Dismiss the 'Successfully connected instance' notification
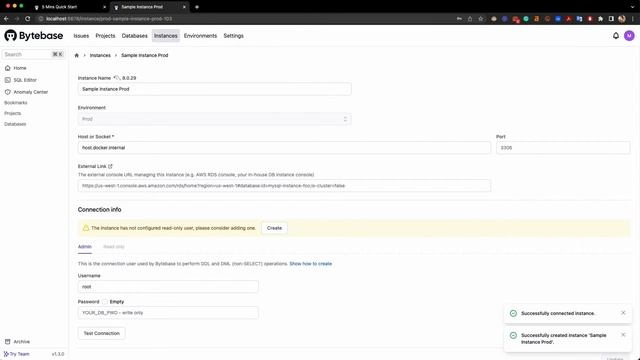The image size is (640, 360). 623,313
